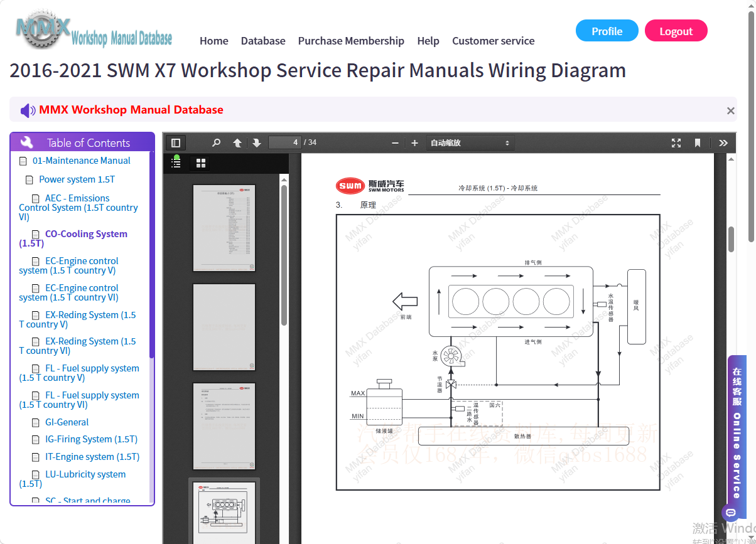The image size is (756, 544).
Task: Click the PDF scroll-up arrow
Action: (731, 160)
